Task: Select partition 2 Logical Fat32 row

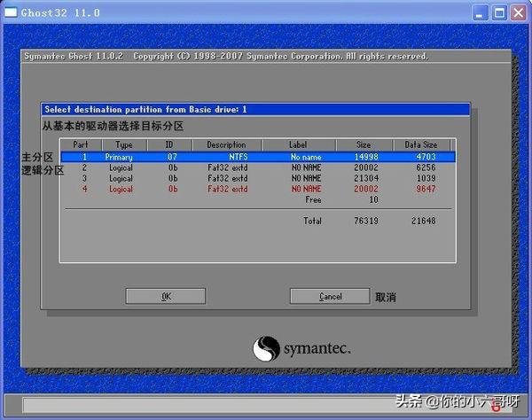Action: (257, 167)
